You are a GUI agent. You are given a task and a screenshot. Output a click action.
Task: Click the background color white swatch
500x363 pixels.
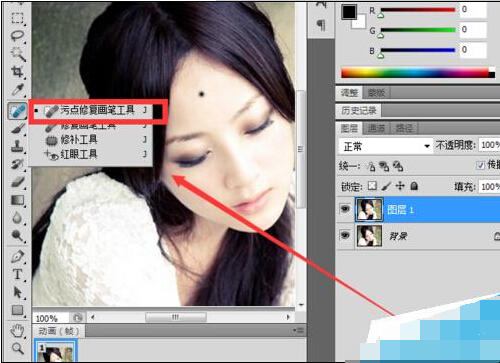coord(361,23)
